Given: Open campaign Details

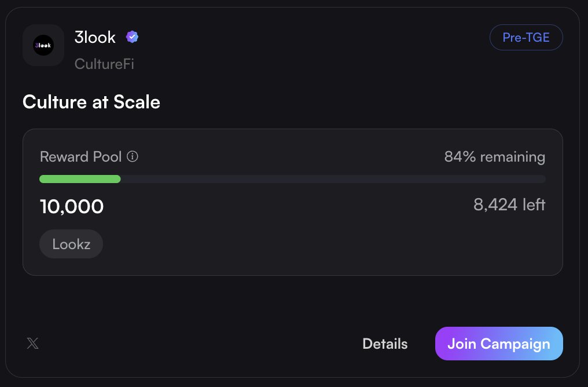Looking at the screenshot, I should (385, 344).
